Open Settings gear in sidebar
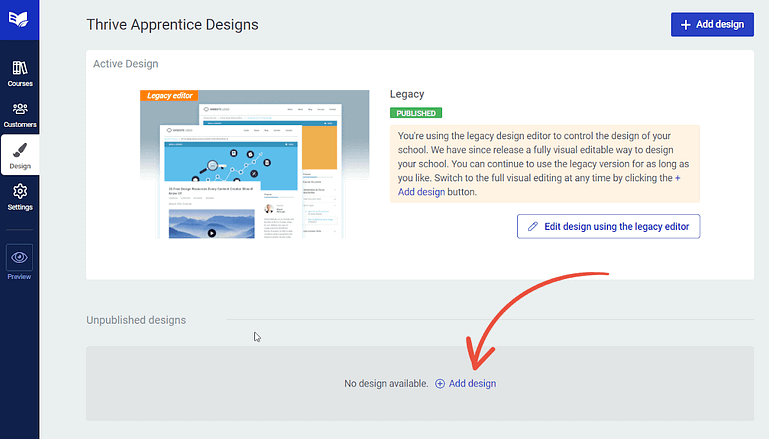The height and width of the screenshot is (439, 769). [20, 197]
